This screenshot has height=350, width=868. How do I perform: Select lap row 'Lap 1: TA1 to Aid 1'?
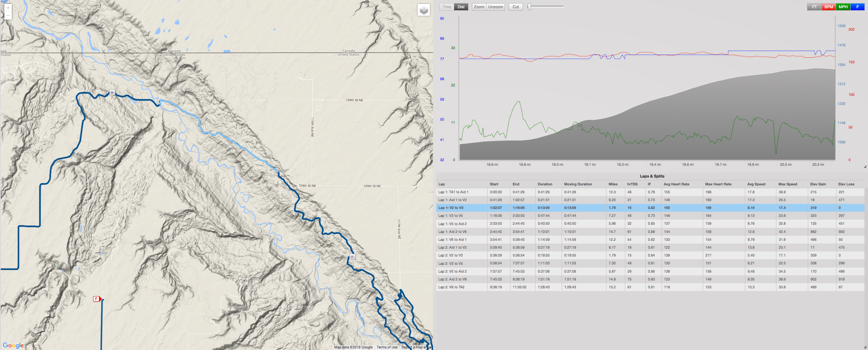click(x=650, y=192)
